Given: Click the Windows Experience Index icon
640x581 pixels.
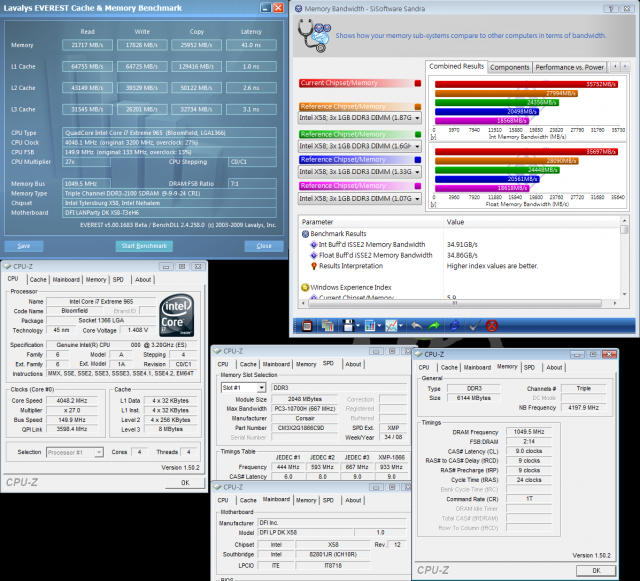Looking at the screenshot, I should pos(305,287).
